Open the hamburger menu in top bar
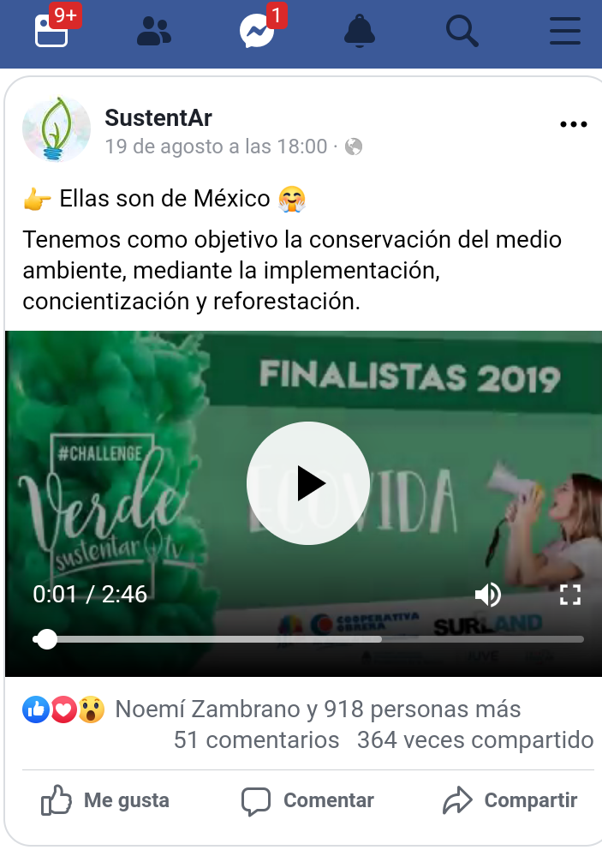 coord(565,31)
